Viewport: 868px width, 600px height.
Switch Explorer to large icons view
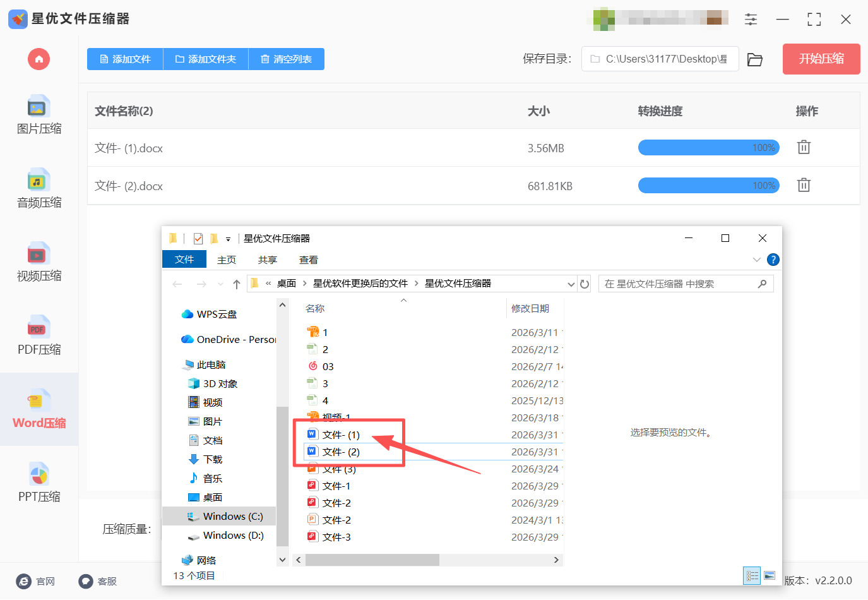coord(770,575)
